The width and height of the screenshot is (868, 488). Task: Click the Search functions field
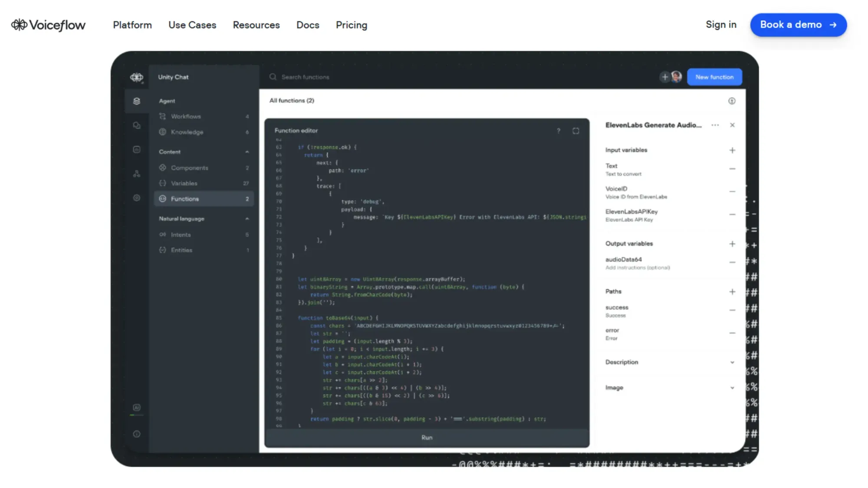[305, 77]
